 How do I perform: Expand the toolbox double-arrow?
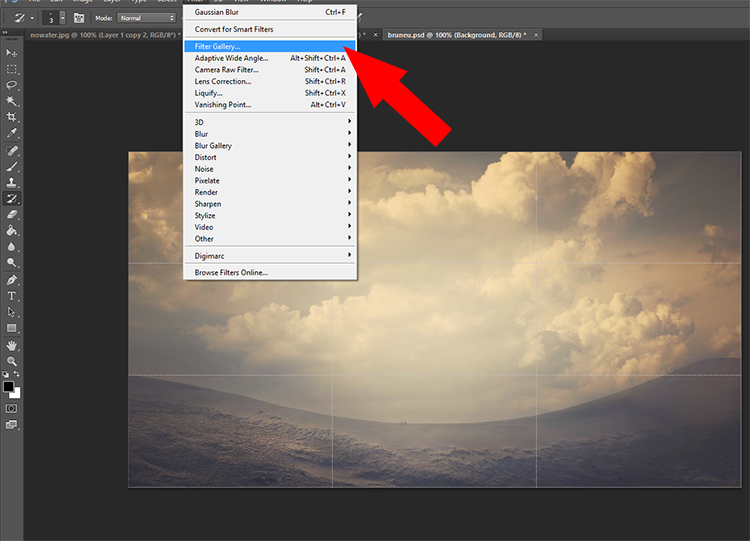[x=5, y=33]
